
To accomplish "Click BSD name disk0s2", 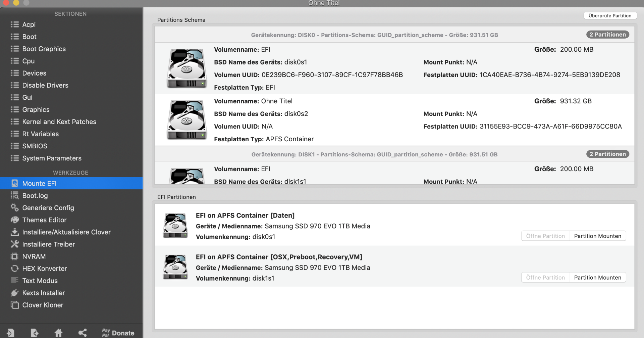I will point(296,114).
